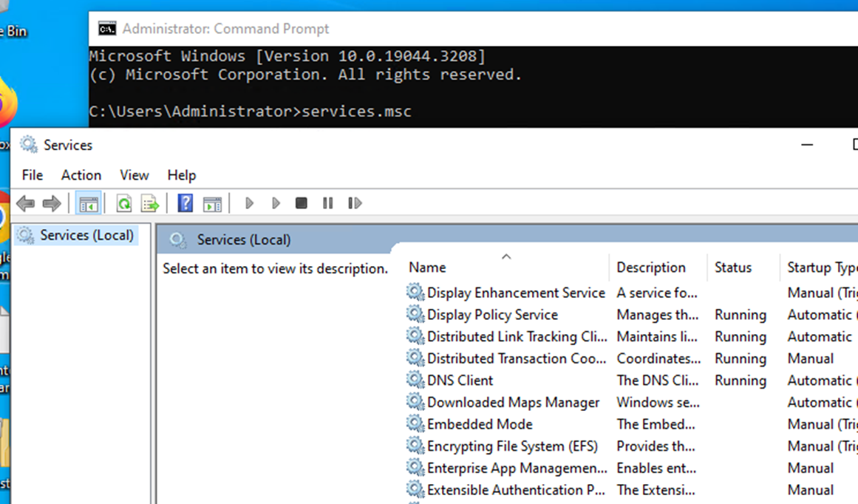Viewport: 858px width, 504px height.
Task: Open the Help menu
Action: (x=182, y=175)
